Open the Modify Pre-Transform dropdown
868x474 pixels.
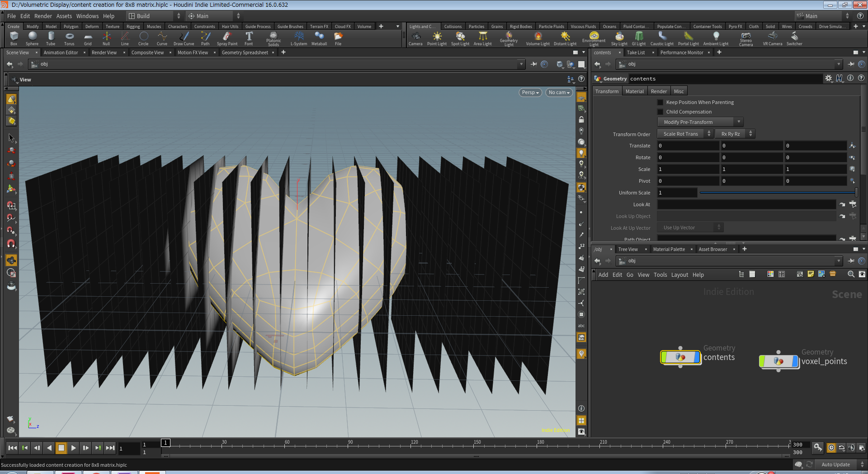pos(700,122)
